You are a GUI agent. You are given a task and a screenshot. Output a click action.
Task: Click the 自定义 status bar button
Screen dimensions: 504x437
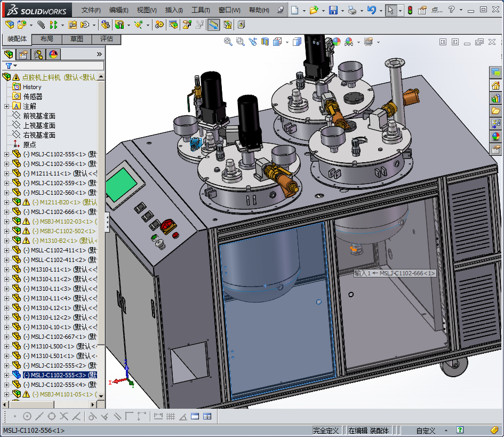point(426,431)
